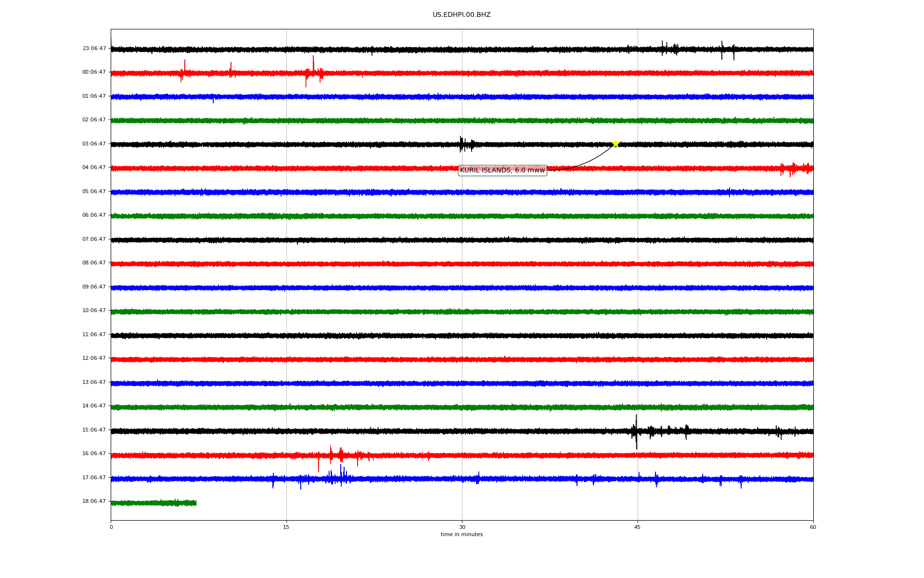Click the x-axis tick label 45
Image resolution: width=924 pixels, height=578 pixels.
638,527
